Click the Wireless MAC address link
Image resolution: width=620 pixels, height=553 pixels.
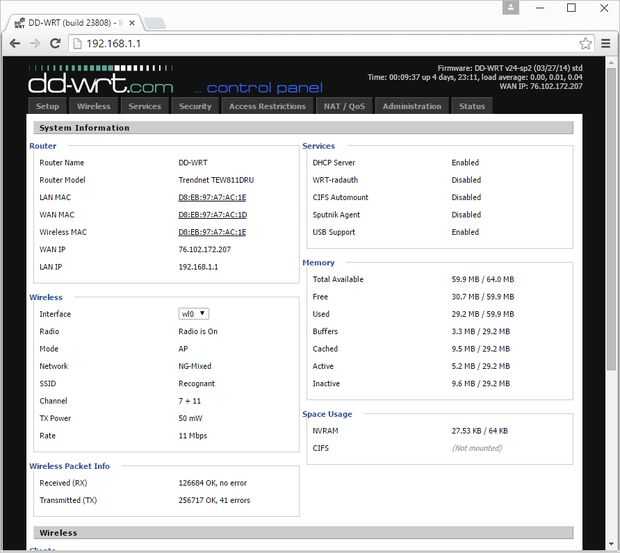(x=212, y=232)
